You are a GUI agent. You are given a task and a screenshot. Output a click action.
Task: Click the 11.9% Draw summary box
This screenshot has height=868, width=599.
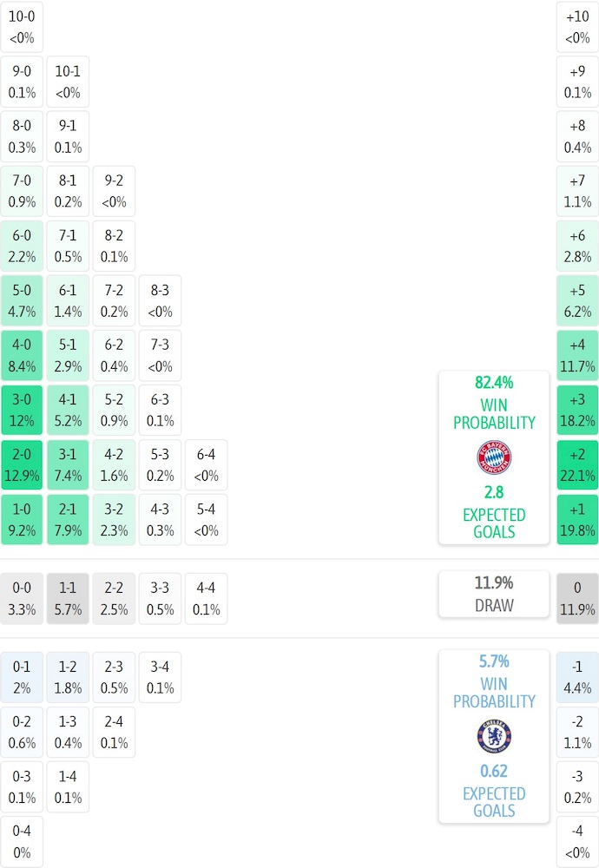click(494, 594)
